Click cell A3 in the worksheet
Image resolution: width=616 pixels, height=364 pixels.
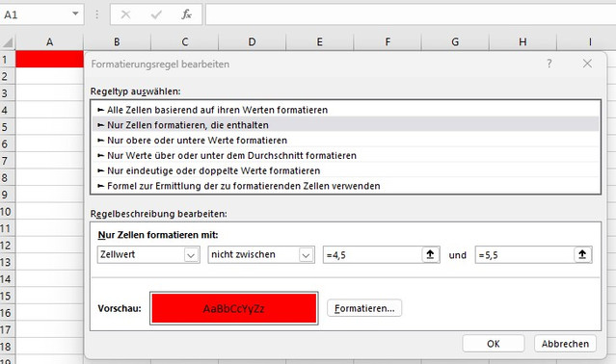49,93
